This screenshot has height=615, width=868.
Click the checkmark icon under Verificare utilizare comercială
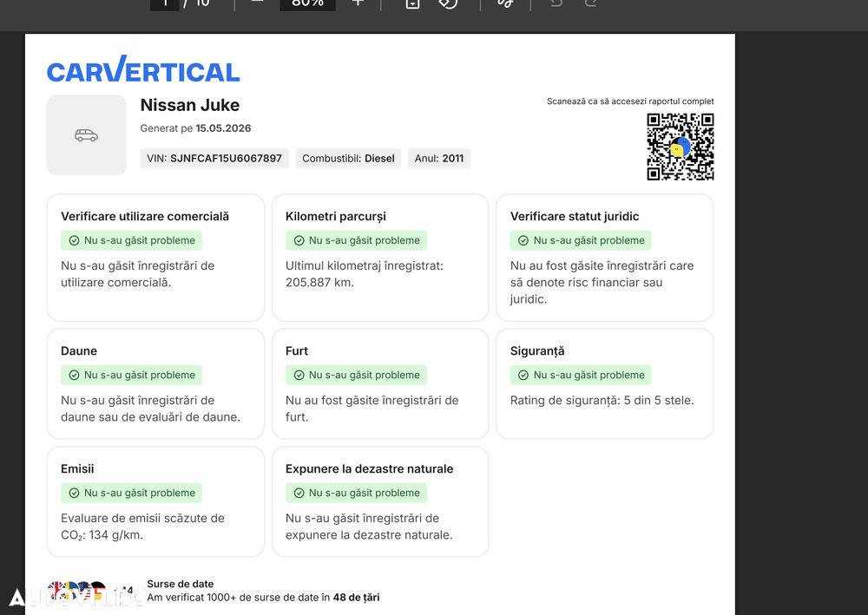(74, 240)
